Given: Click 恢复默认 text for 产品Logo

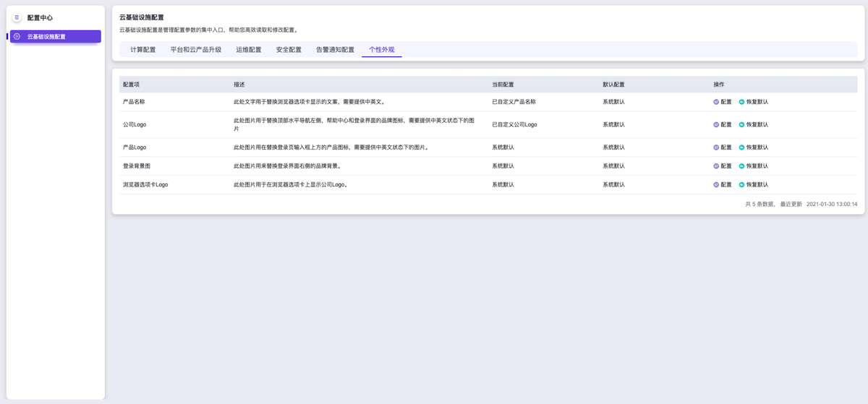Looking at the screenshot, I should pos(757,147).
